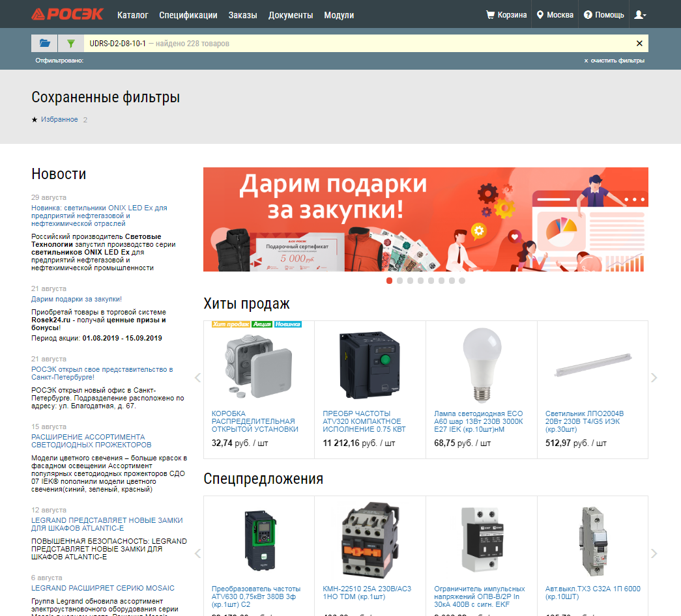Screen dimensions: 681x616
Task: Click Хиты продаж carousel right arrow
Action: click(654, 378)
